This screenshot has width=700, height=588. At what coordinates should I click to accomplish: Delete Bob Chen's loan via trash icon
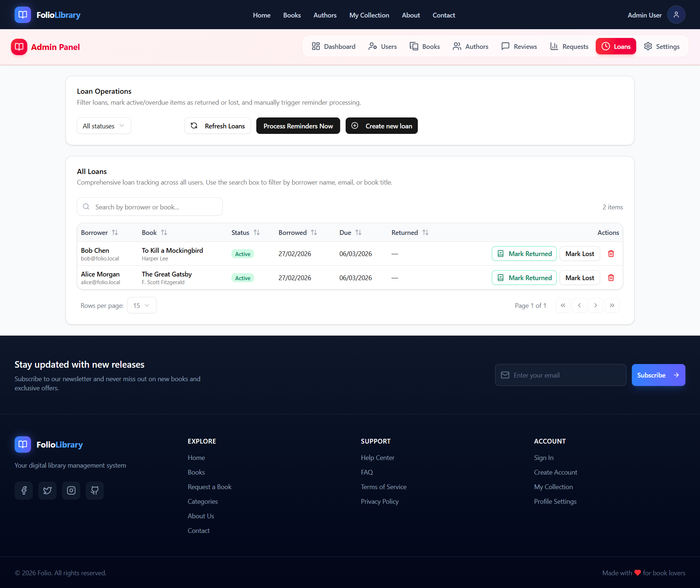coord(611,254)
